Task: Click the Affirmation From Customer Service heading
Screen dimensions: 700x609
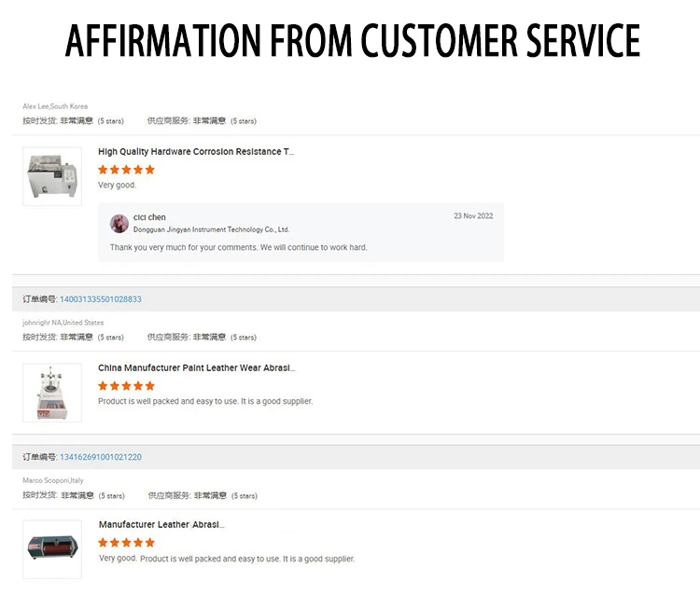Action: (350, 42)
